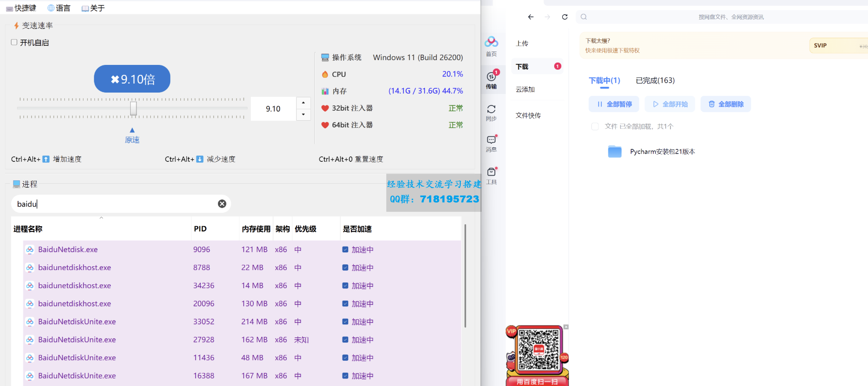Viewport: 868px width, 386px height.
Task: Click the speed multiplier slider handle
Action: tap(134, 108)
